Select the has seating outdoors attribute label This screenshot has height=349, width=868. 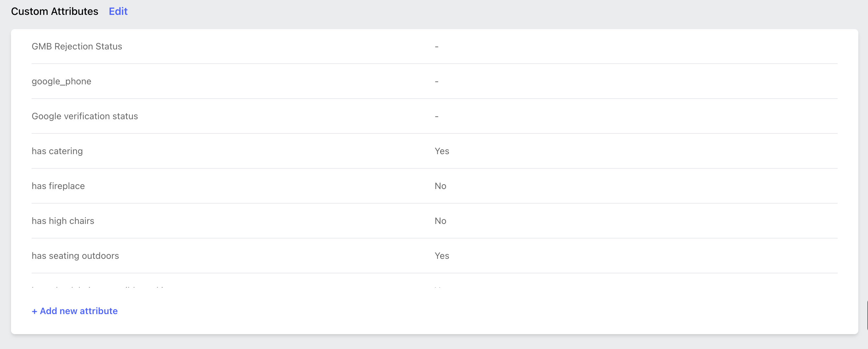click(75, 256)
